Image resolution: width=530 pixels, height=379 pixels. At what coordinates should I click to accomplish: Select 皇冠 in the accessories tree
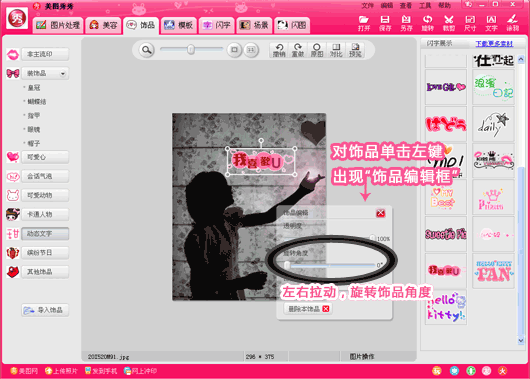34,88
